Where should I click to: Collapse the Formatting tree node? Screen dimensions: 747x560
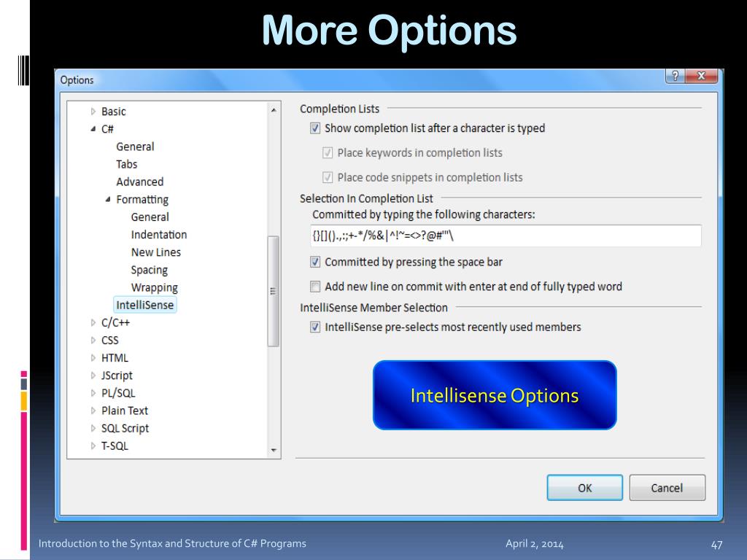(108, 200)
